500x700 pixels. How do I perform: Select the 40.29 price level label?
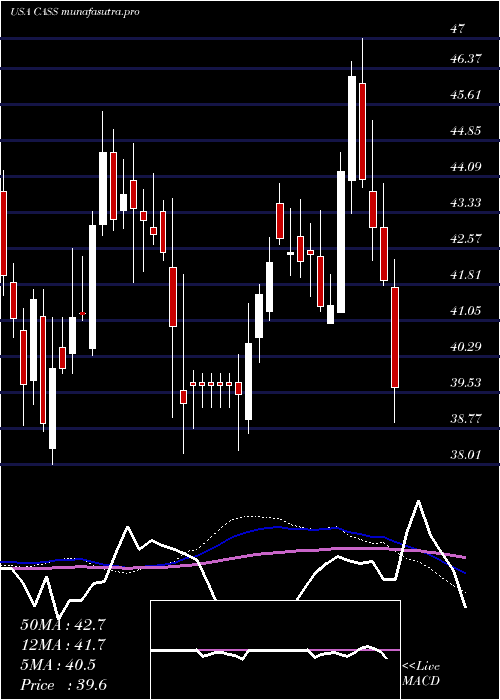[x=466, y=346]
